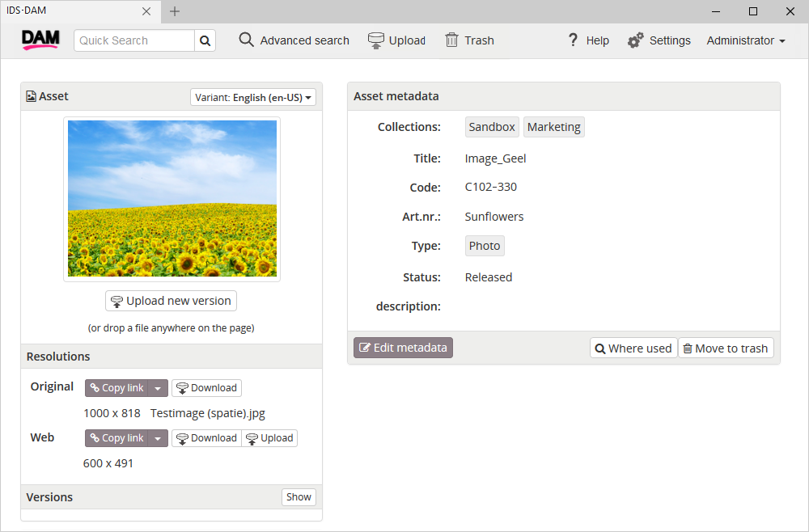The image size is (809, 532).
Task: Click the Marketing collection tag
Action: 553,127
